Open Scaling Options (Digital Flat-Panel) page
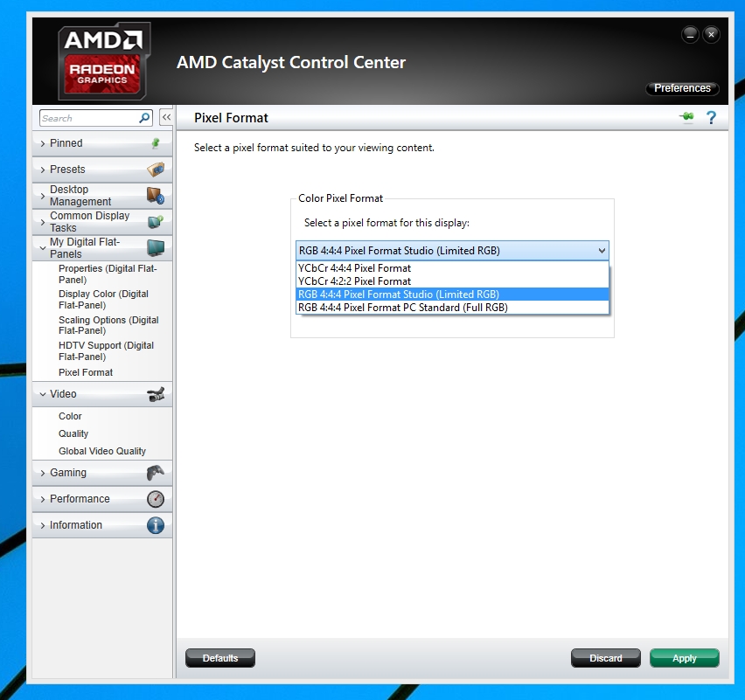The width and height of the screenshot is (745, 700). [108, 325]
